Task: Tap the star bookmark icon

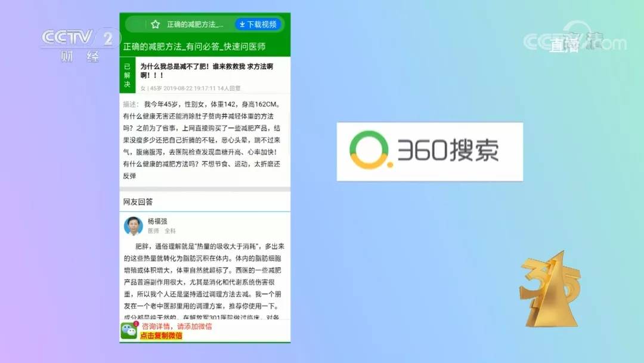Action: point(155,24)
